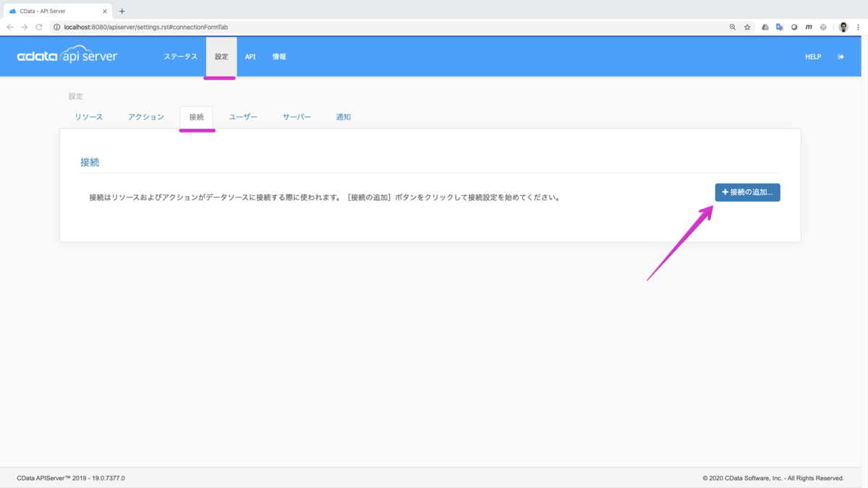Viewport: 868px width, 488px height.
Task: Select the CData - API Server browser tab
Action: (x=58, y=11)
